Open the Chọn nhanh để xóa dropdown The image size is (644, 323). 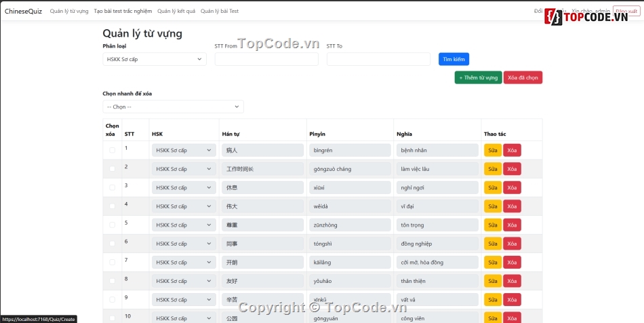pos(173,107)
